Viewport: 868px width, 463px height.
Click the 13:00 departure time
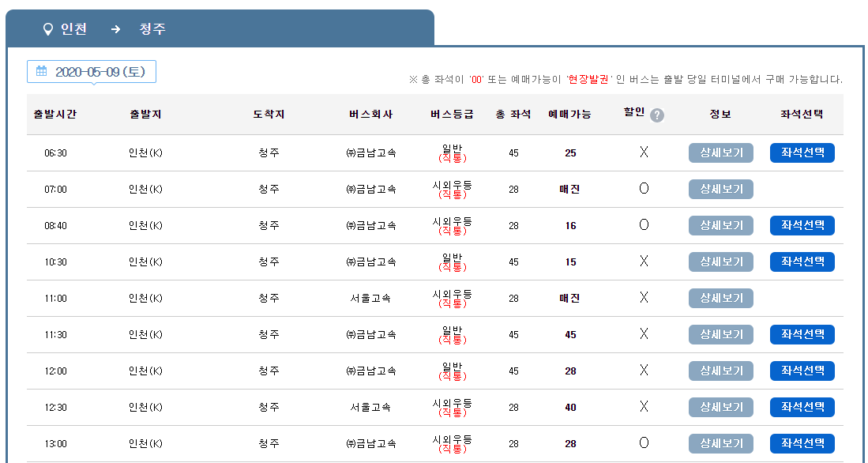(x=55, y=444)
